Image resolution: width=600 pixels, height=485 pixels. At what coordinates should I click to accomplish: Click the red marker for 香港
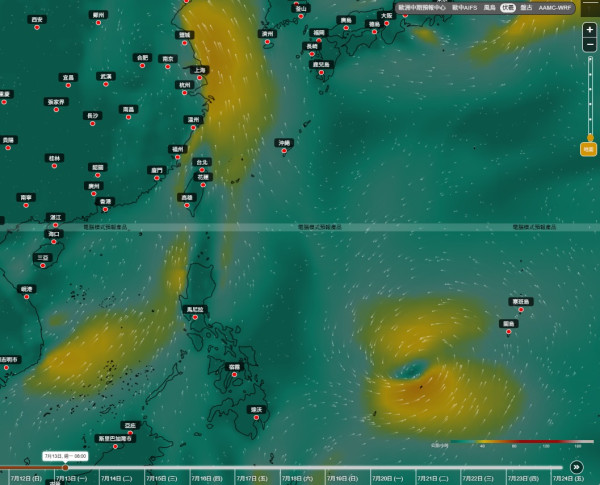pos(105,209)
